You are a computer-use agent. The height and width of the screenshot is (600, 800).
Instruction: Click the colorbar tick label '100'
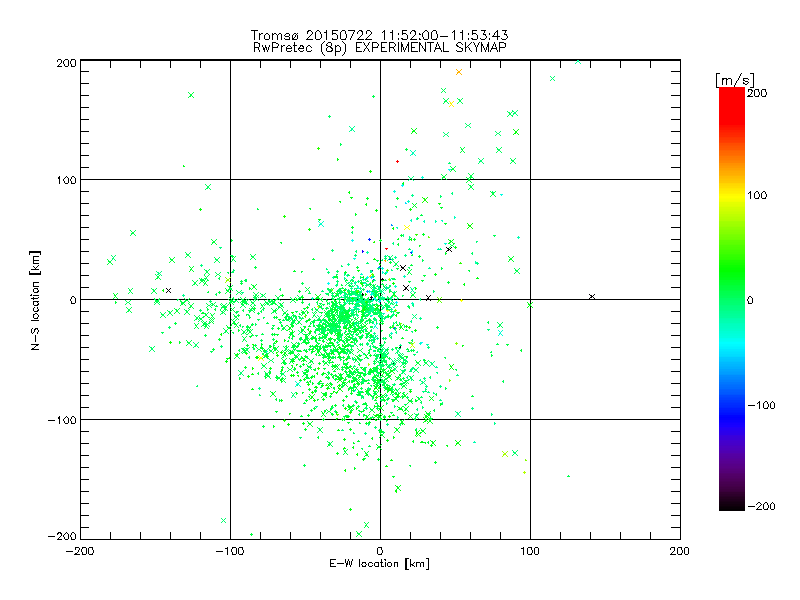click(x=757, y=195)
